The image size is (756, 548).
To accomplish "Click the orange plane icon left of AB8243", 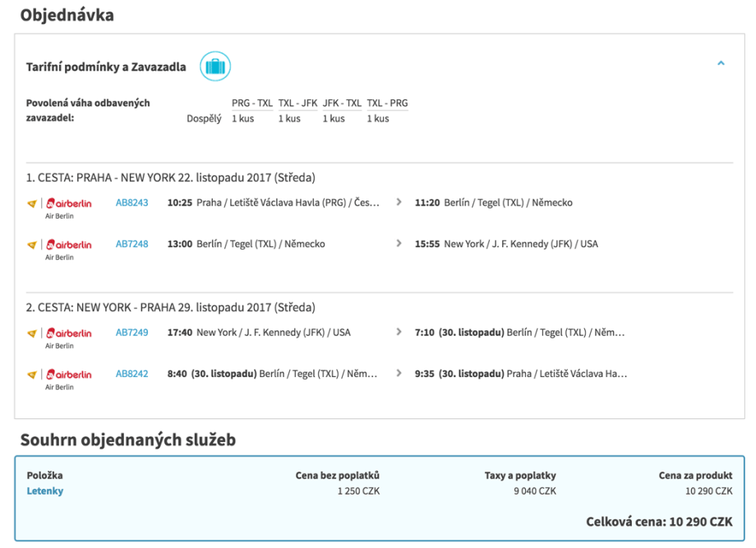I will pyautogui.click(x=32, y=203).
